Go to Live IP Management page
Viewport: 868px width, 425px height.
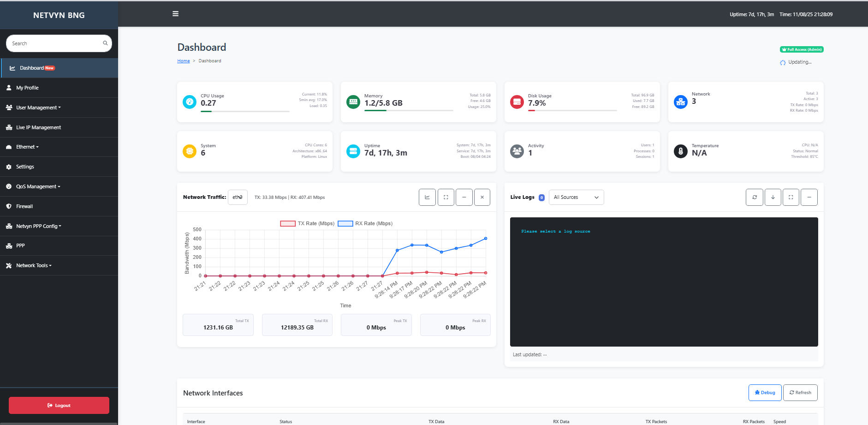coord(38,127)
